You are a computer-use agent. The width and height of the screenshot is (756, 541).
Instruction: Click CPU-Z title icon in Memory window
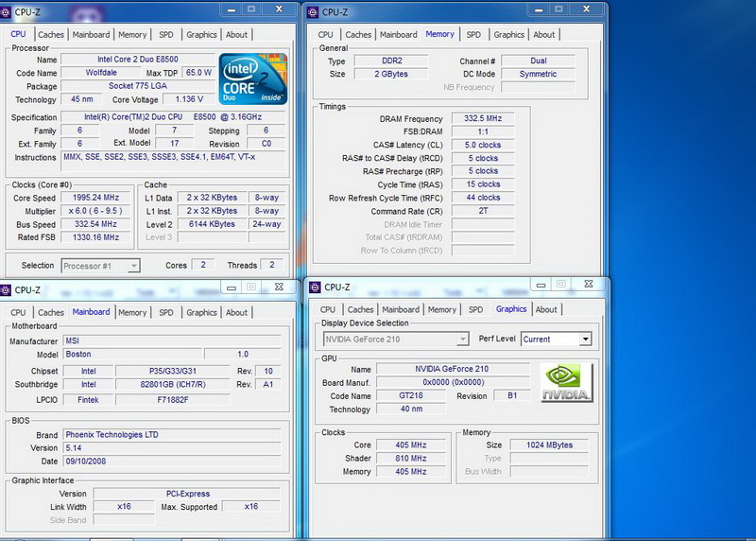coord(312,11)
